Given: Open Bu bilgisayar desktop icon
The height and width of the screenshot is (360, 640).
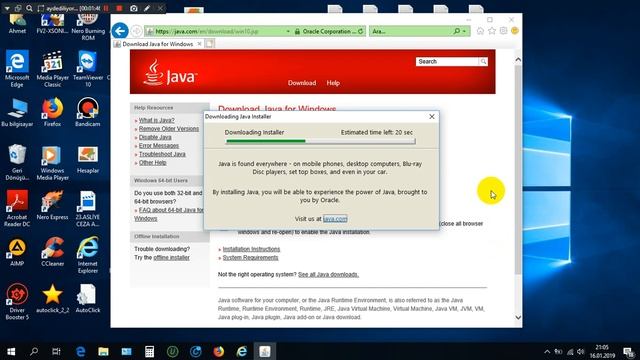Looking at the screenshot, I should [x=17, y=112].
